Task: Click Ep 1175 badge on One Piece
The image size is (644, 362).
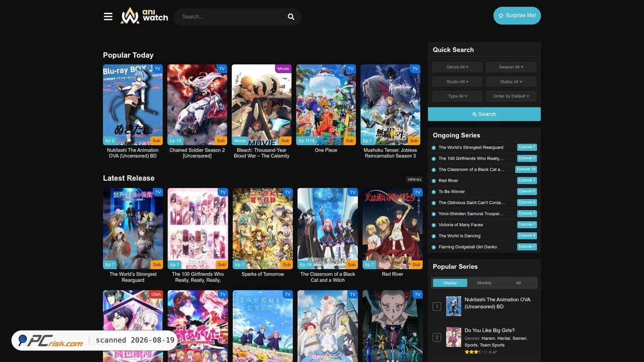Action: tap(306, 141)
